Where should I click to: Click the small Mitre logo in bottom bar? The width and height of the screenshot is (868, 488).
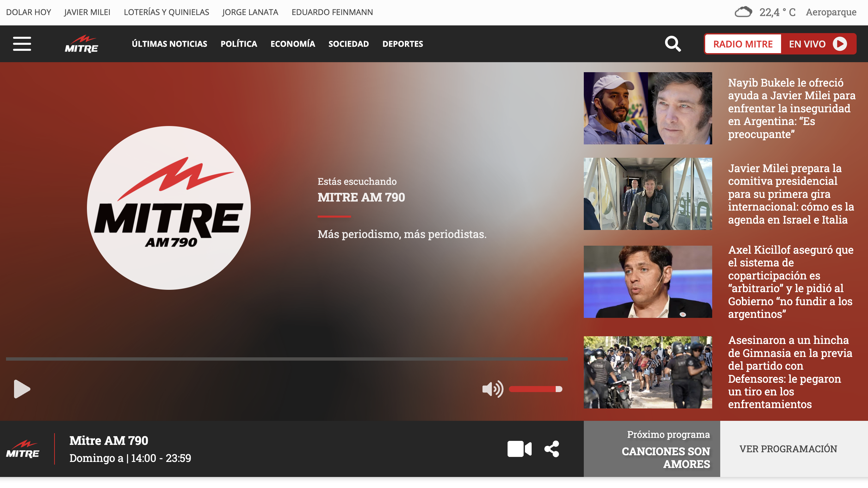[x=23, y=449]
